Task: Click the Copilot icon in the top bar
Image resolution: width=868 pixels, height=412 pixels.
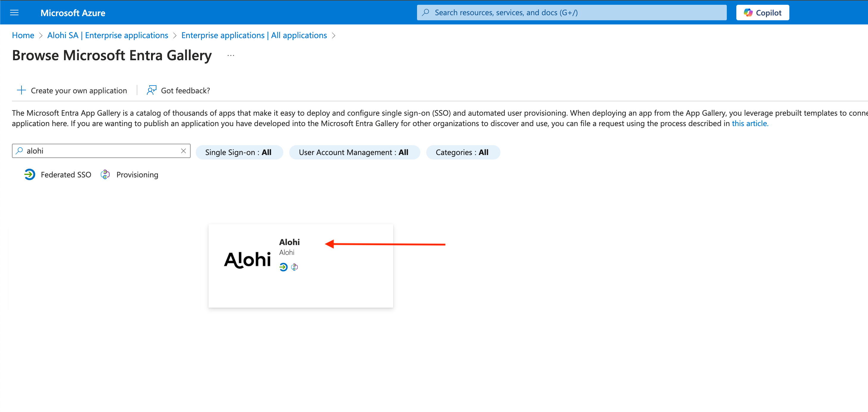Action: pyautogui.click(x=748, y=12)
